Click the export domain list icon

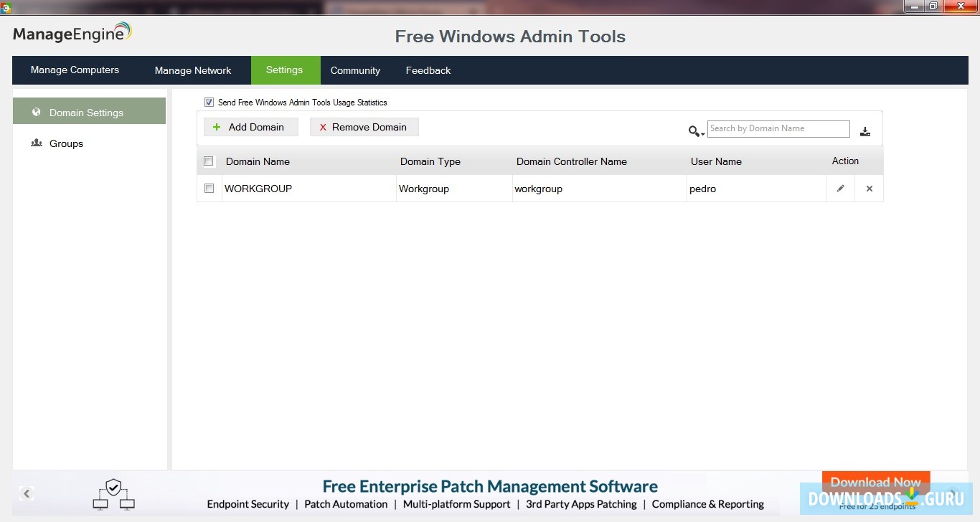(x=865, y=130)
